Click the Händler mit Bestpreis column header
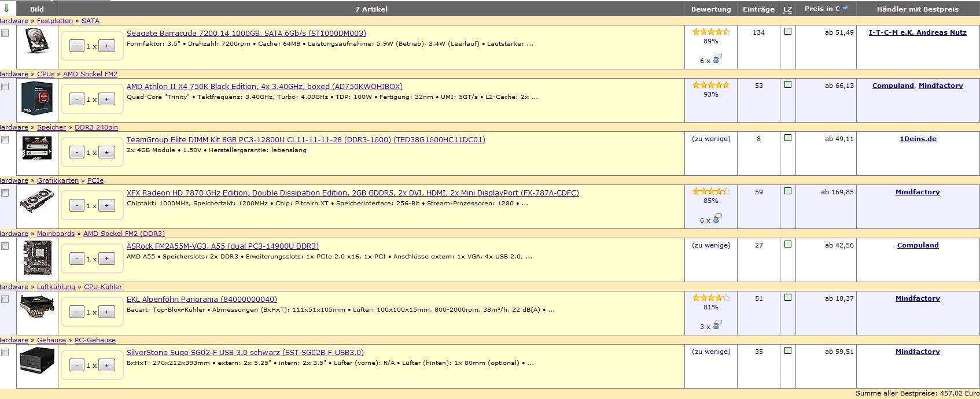980x399 pixels. [x=918, y=9]
